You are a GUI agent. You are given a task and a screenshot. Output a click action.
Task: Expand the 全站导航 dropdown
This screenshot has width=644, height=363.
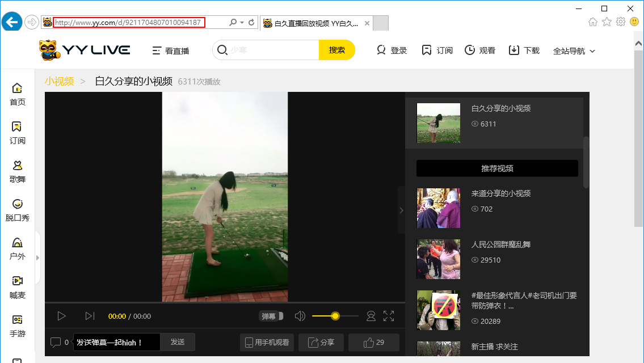tap(574, 51)
